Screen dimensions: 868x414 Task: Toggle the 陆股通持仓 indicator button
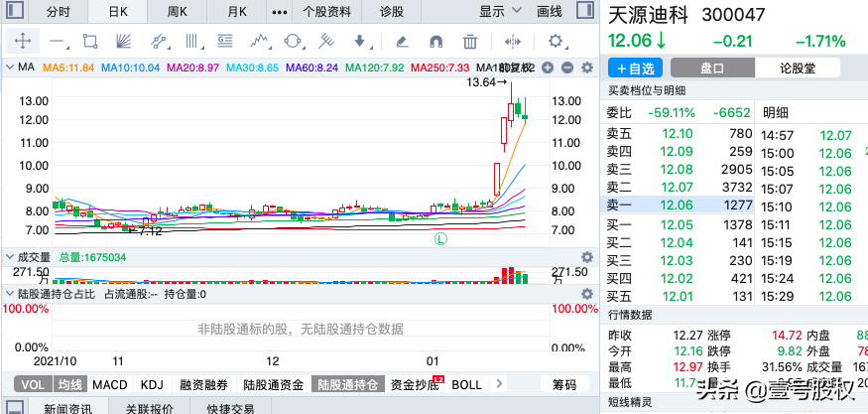click(x=348, y=384)
